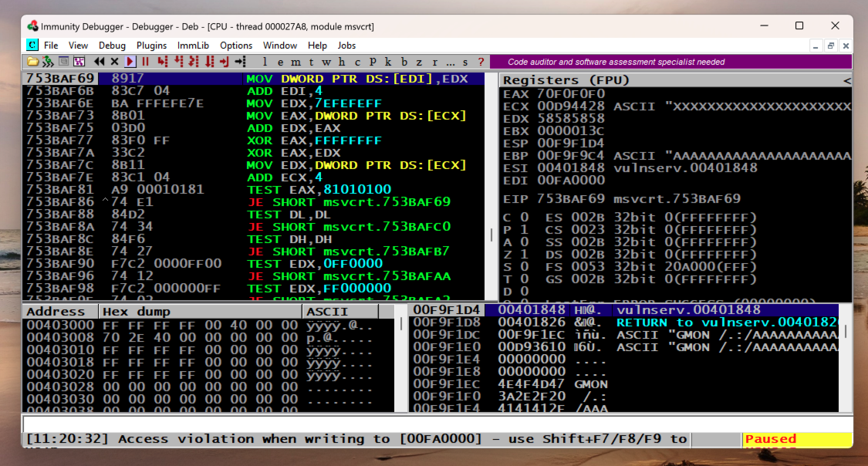Select MOV EDX,7EFEFEFF instruction row

253,103
